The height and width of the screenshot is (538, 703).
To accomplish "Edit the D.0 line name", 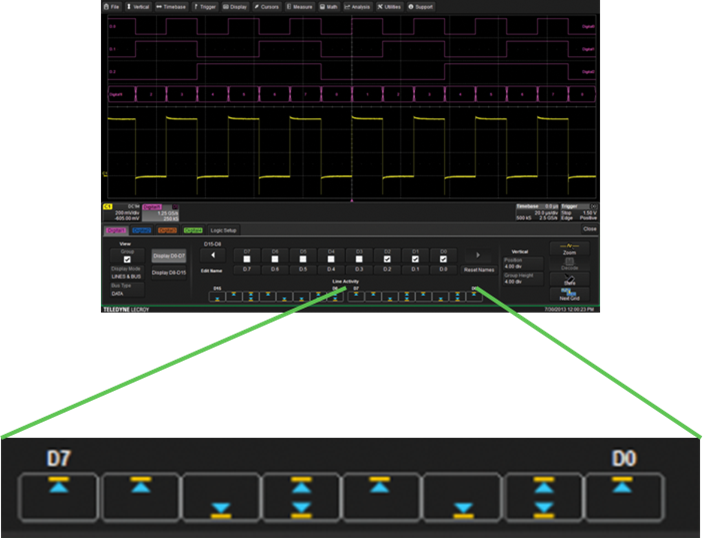I will pos(443,269).
